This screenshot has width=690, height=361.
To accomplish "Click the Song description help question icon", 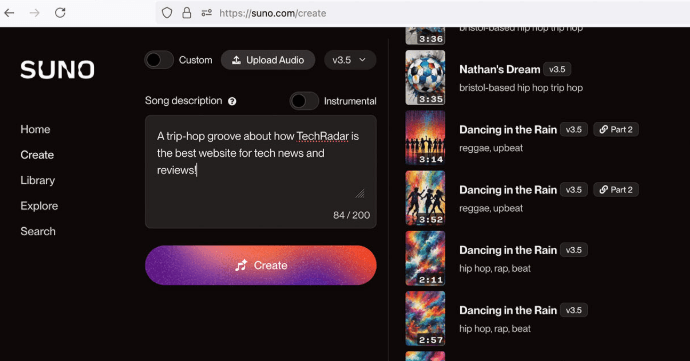I will click(x=232, y=101).
